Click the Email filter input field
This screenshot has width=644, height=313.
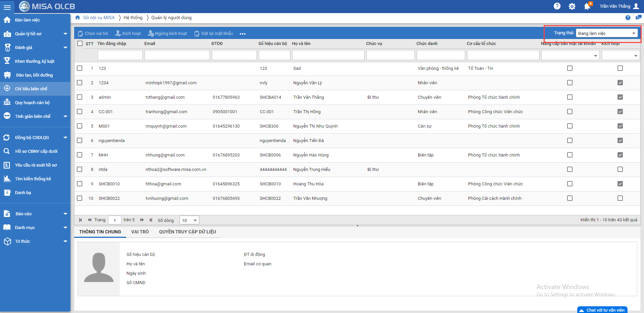(x=177, y=55)
